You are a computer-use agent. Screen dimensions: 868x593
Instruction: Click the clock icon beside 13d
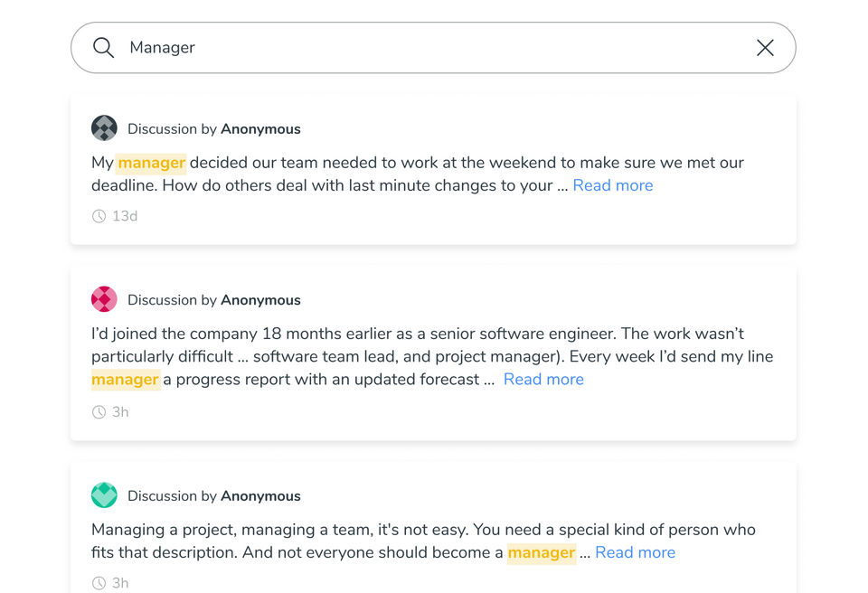[x=99, y=216]
